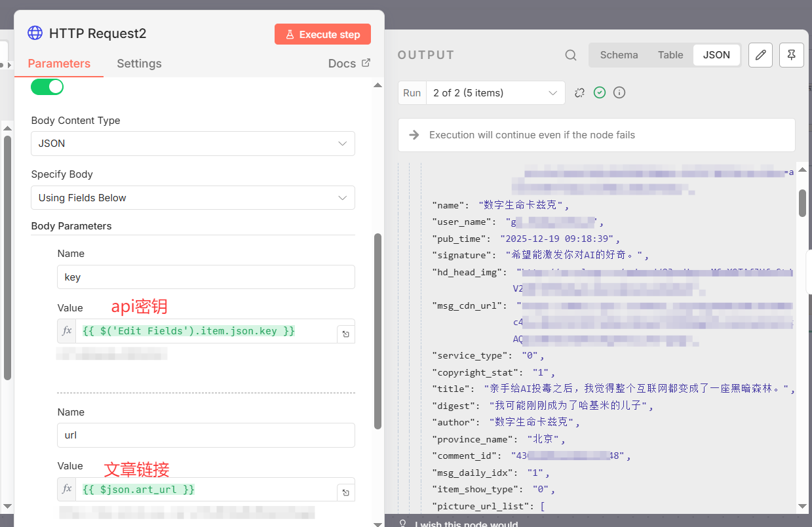Switch to the Table output view
Viewport: 812px width, 527px height.
[670, 55]
